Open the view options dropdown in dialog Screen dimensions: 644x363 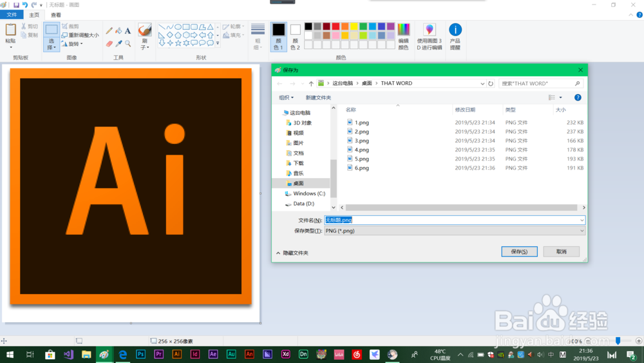click(x=561, y=97)
